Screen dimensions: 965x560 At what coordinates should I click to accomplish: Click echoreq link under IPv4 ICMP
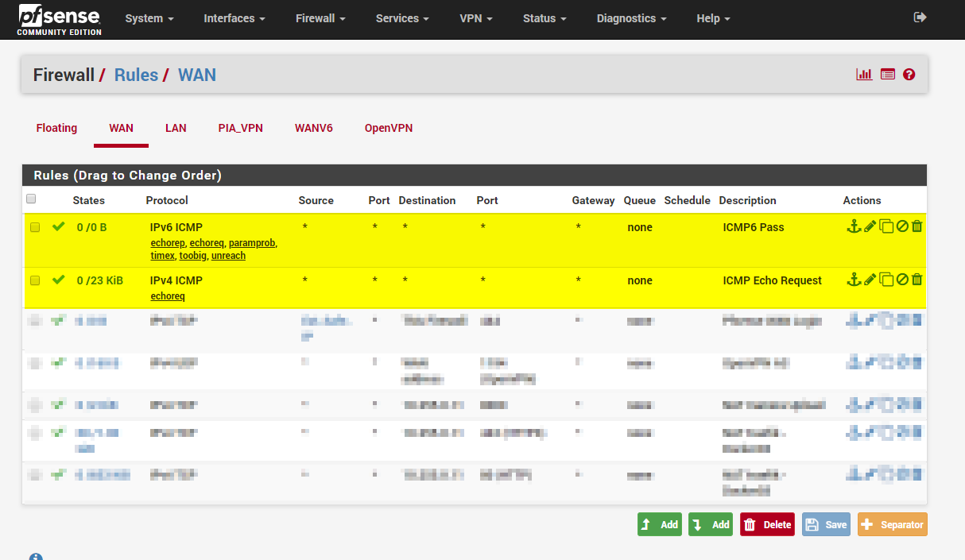click(168, 296)
